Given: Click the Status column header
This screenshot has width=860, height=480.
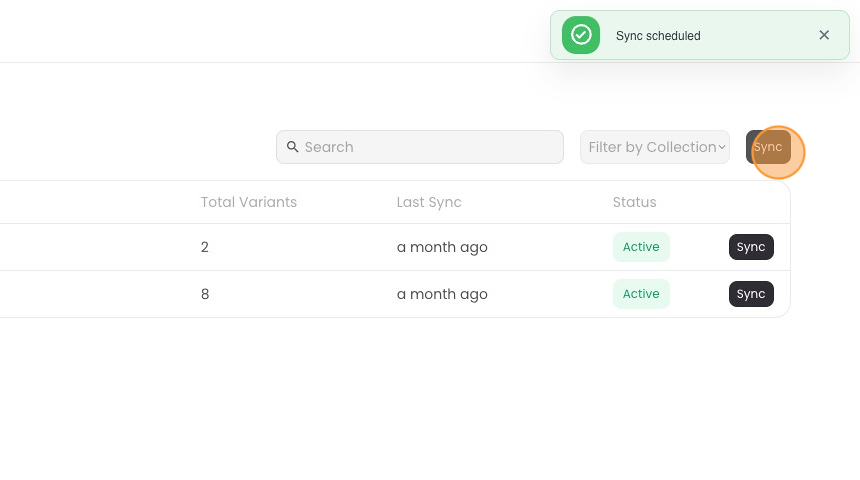Looking at the screenshot, I should pyautogui.click(x=635, y=202).
